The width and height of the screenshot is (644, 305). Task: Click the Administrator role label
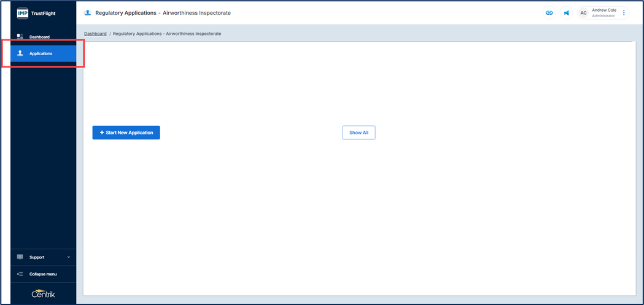pyautogui.click(x=603, y=16)
